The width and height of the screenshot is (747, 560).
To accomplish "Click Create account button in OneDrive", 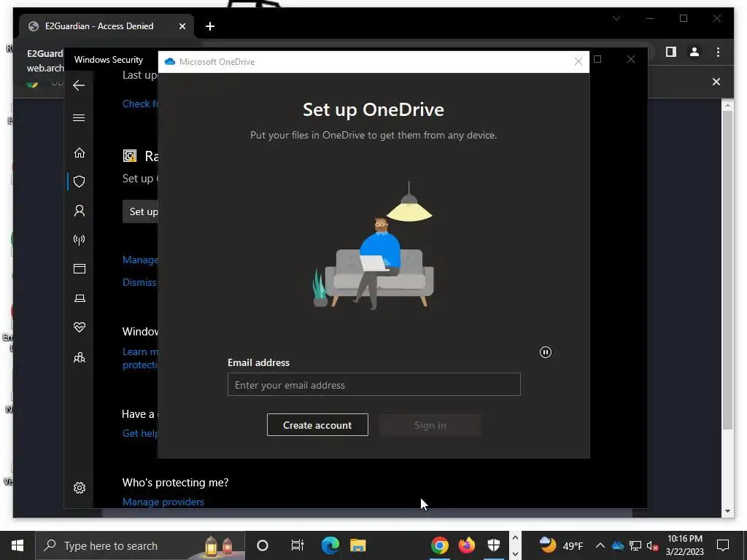I will 317,425.
